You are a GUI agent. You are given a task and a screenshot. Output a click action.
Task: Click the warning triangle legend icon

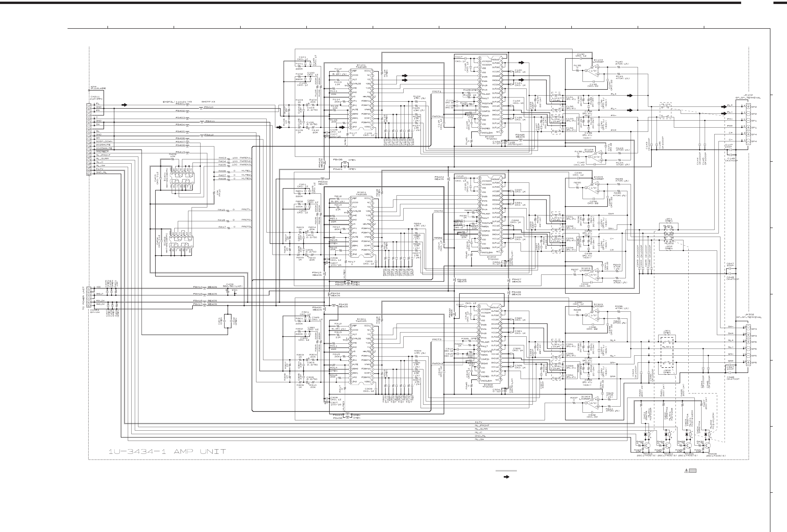pos(687,471)
